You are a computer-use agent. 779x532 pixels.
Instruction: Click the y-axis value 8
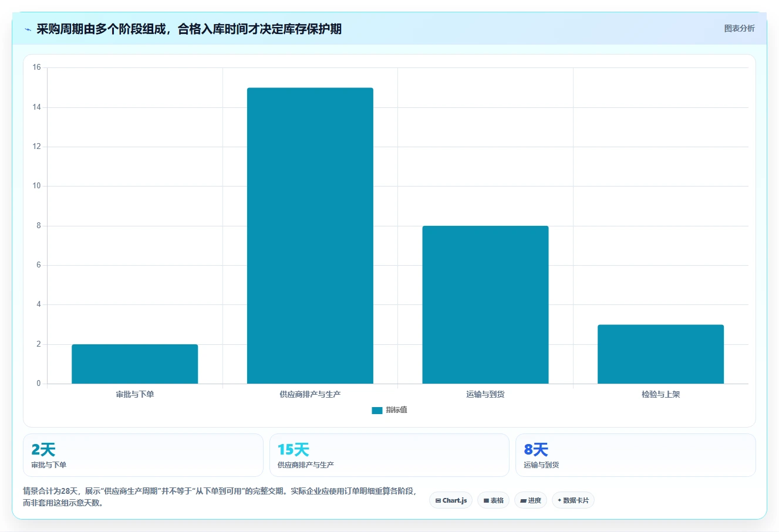[39, 225]
